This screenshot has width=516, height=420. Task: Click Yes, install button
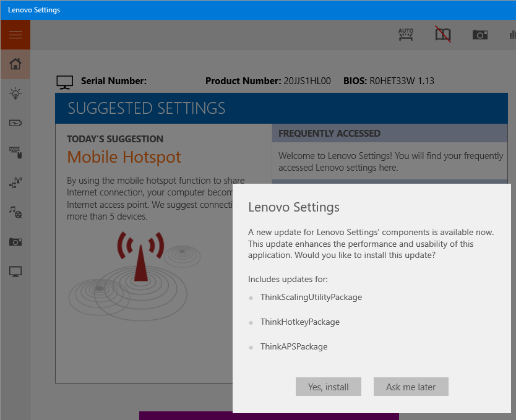point(328,387)
